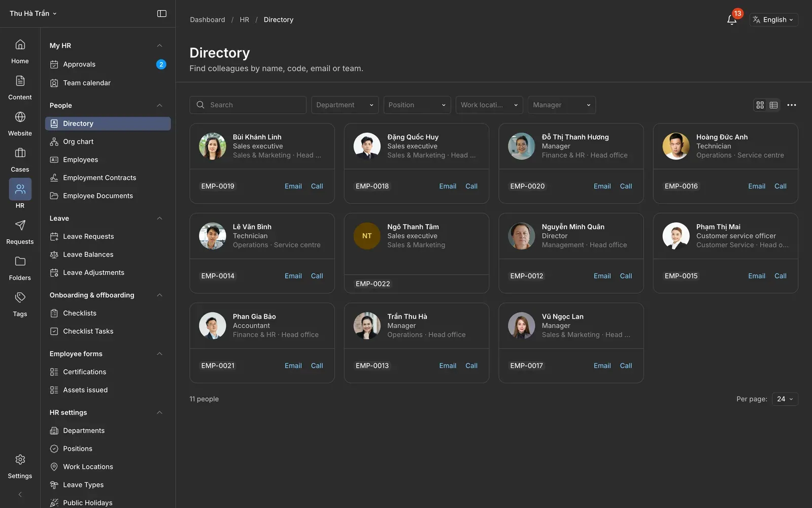The image size is (812, 508).
Task: Open the Department filter dropdown
Action: (345, 105)
